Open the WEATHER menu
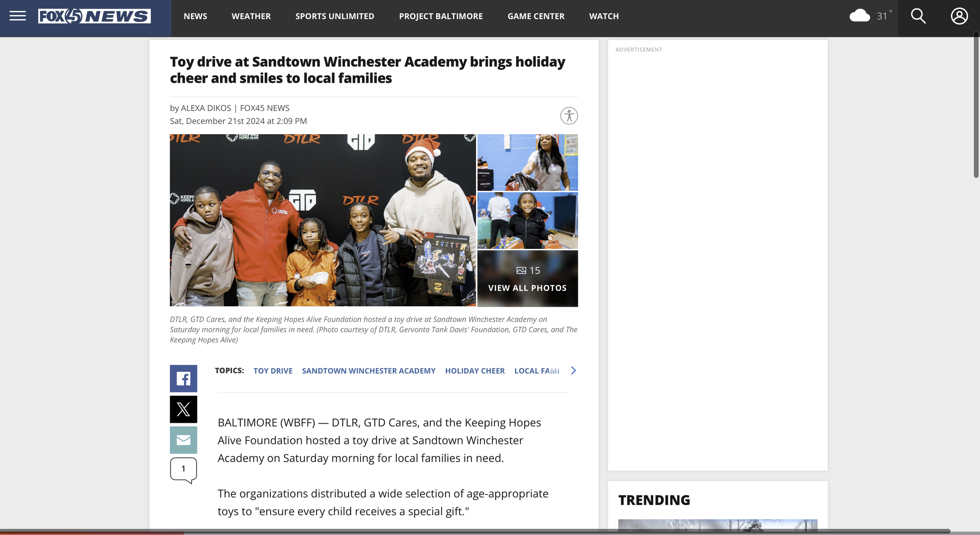Viewport: 980px width, 535px height. coord(251,16)
